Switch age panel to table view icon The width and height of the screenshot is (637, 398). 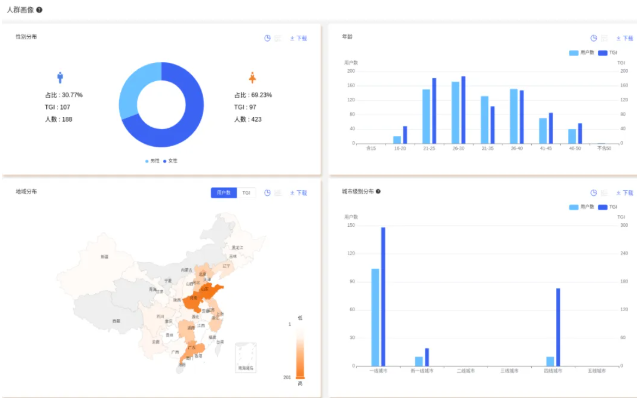(x=604, y=38)
